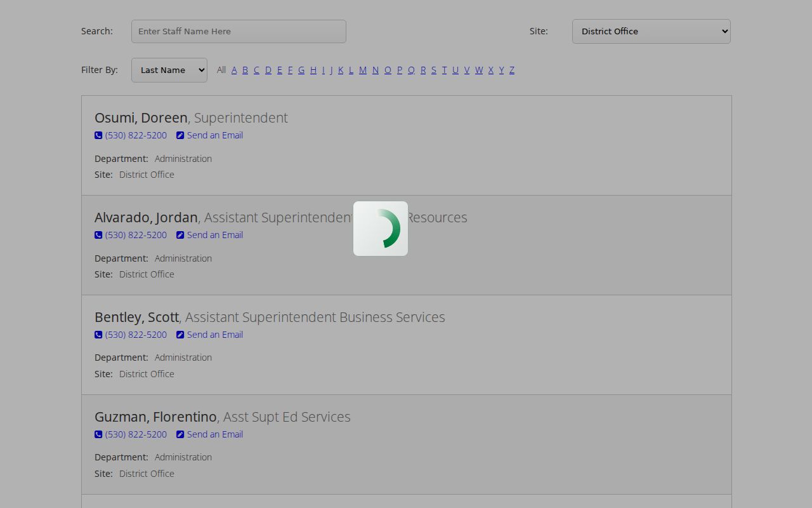The image size is (812, 508).
Task: Filter staff by letter S
Action: tap(434, 70)
